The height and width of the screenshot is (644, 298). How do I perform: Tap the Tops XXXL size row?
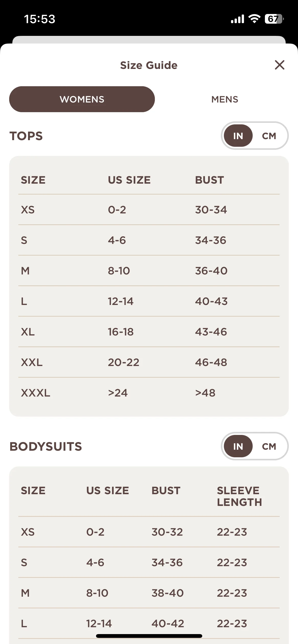point(149,393)
